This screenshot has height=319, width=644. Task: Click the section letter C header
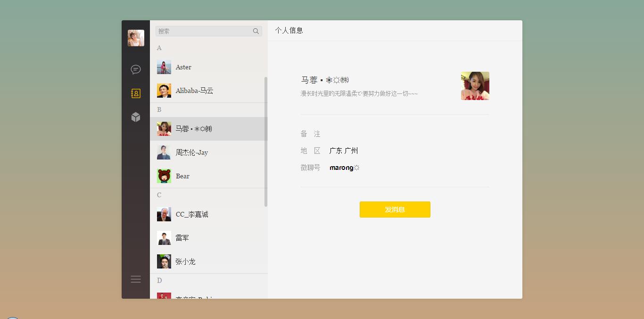click(159, 195)
